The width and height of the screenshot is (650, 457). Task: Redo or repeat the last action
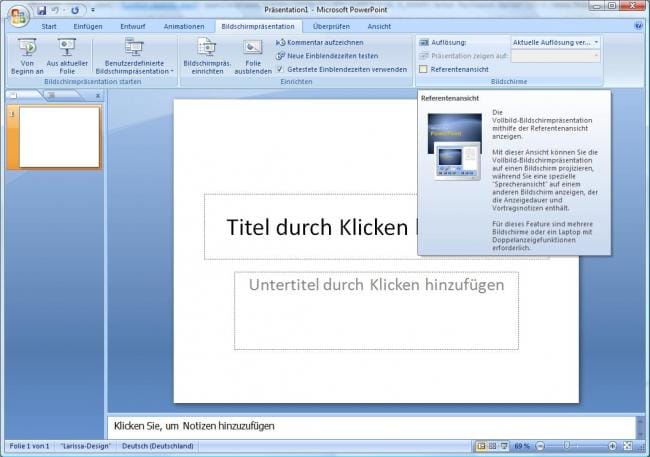tap(75, 10)
